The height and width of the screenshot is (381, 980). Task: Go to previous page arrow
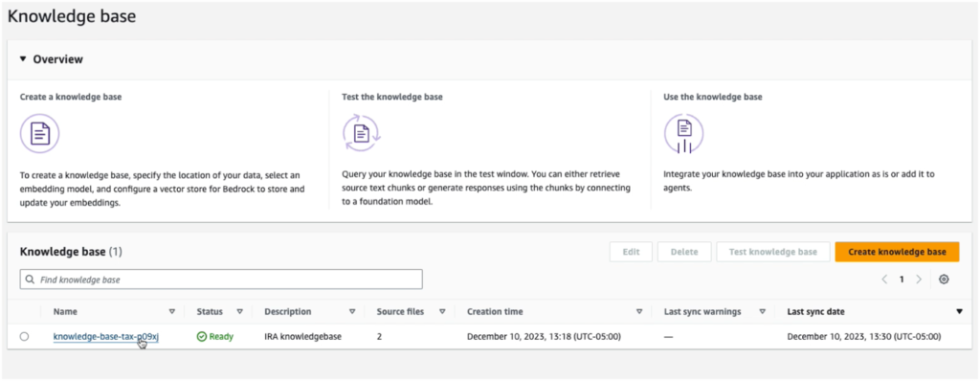pyautogui.click(x=884, y=280)
